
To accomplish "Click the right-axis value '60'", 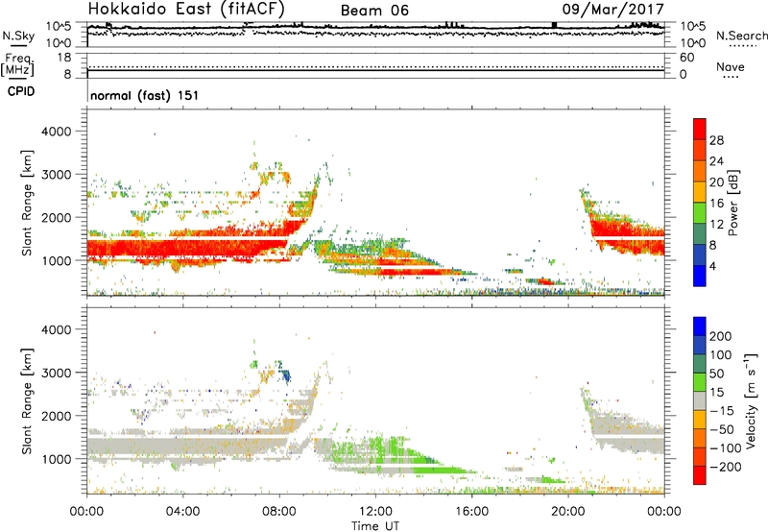I will 686,58.
